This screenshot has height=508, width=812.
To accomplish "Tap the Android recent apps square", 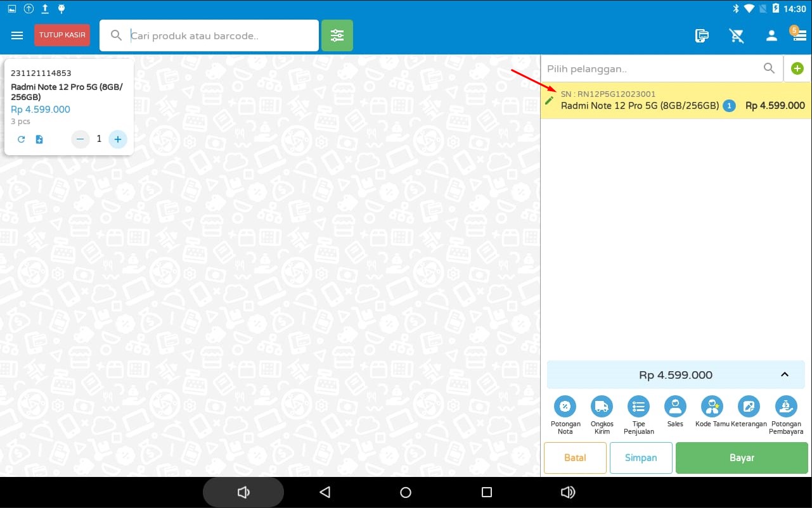I will (x=487, y=492).
